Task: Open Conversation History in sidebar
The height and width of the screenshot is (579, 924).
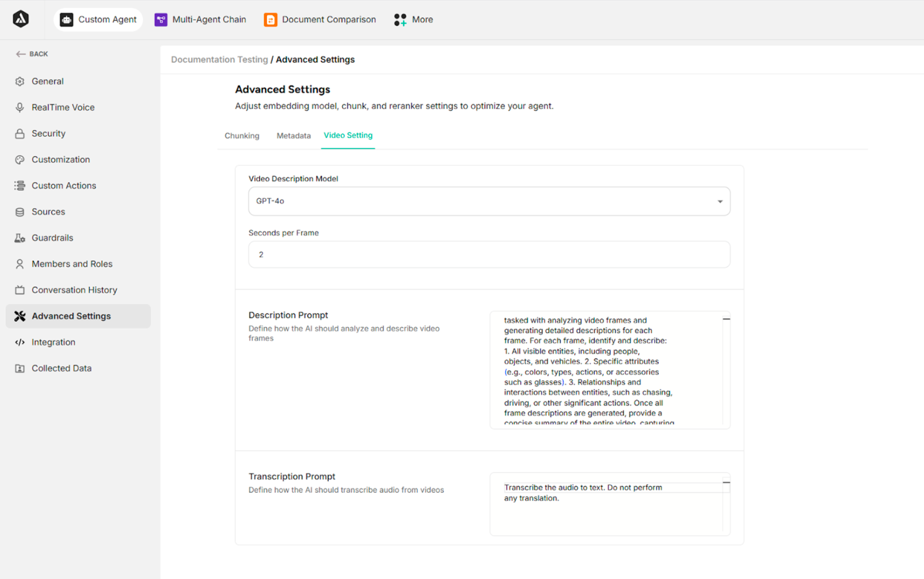Action: point(74,290)
